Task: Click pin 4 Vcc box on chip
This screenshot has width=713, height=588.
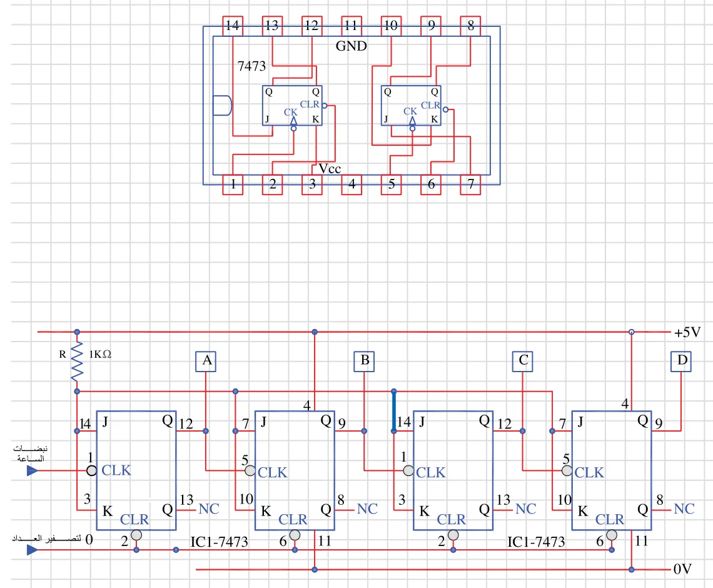Action: (352, 185)
